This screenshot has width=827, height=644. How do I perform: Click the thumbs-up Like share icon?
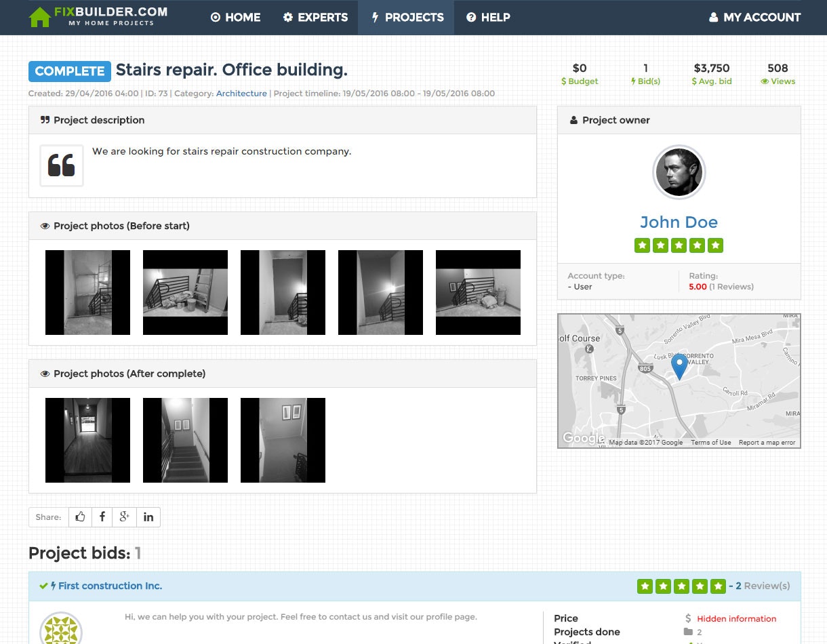pyautogui.click(x=80, y=517)
